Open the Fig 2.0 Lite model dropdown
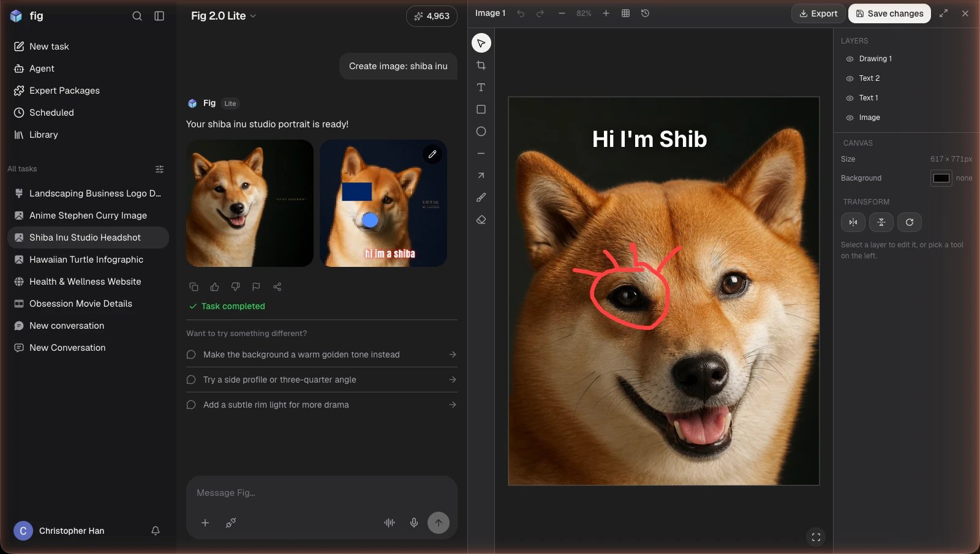This screenshot has height=554, width=980. coord(224,16)
